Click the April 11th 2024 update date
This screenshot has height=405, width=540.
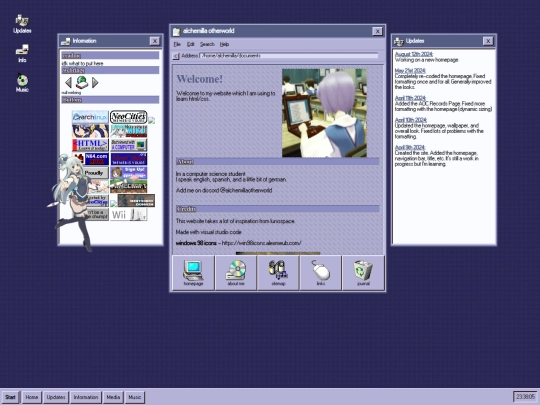point(411,98)
